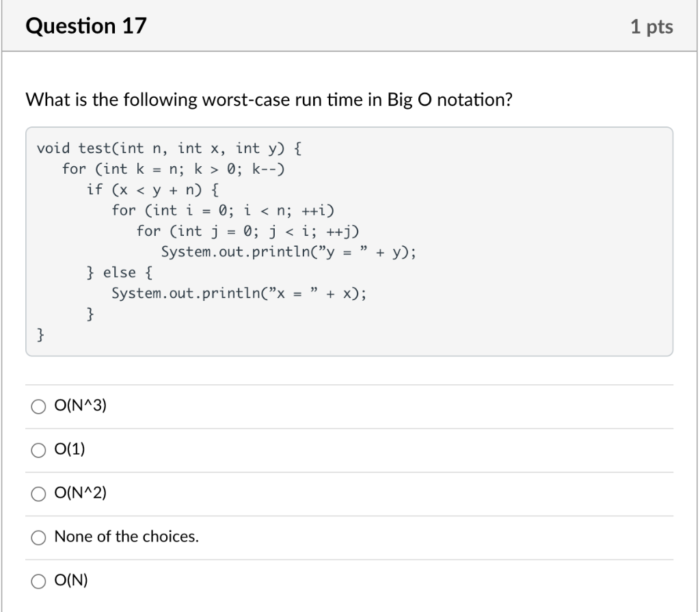This screenshot has height=612, width=700.
Task: Click the worst-case run time question text
Action: point(269,100)
